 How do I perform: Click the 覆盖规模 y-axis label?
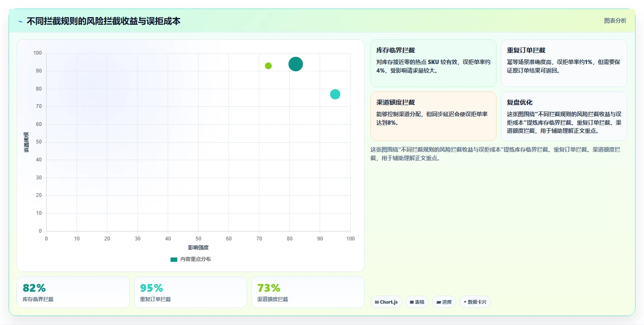click(x=26, y=142)
